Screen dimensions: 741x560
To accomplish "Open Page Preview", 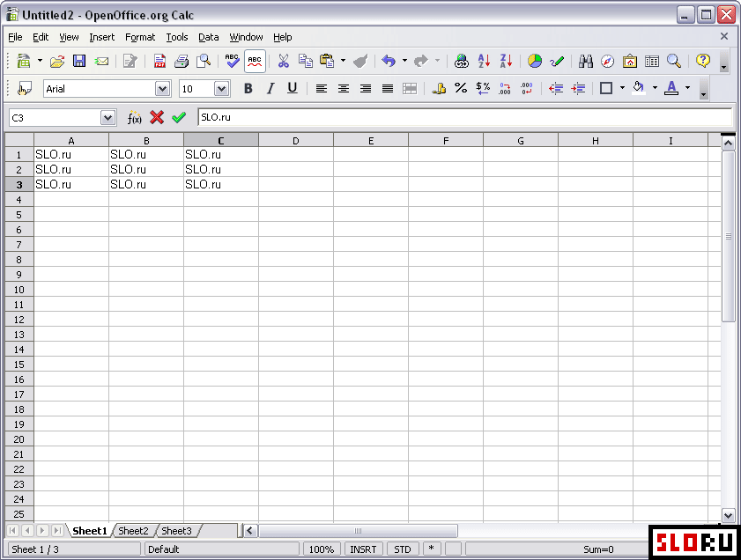I will pyautogui.click(x=204, y=61).
